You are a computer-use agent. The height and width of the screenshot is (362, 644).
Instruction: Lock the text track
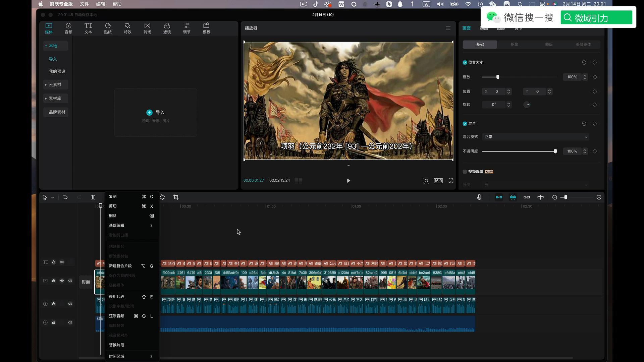(x=53, y=262)
